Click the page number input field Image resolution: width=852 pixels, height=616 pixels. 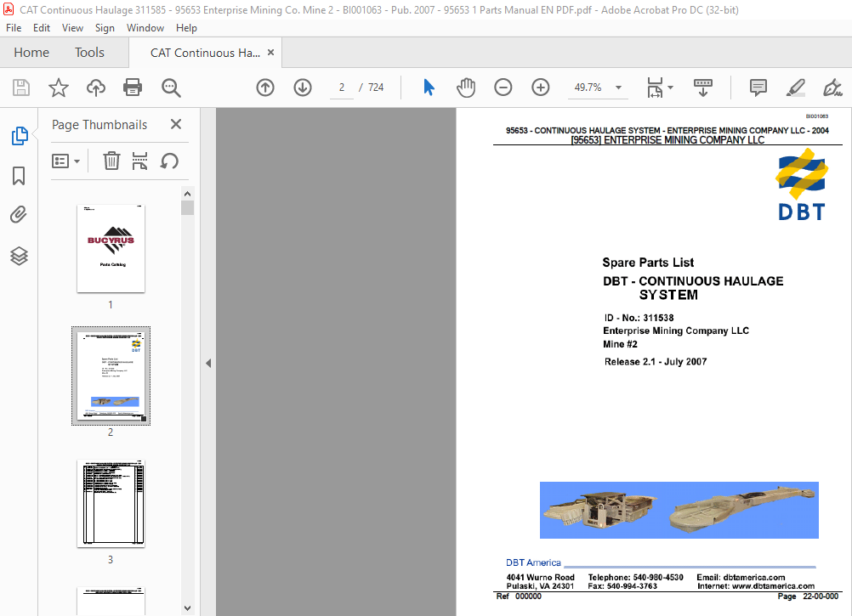click(x=342, y=88)
